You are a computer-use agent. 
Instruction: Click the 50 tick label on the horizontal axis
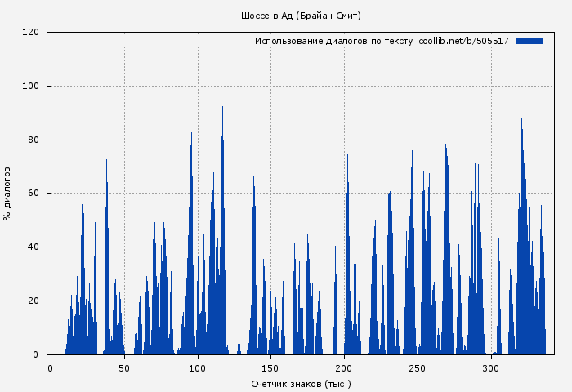(x=124, y=367)
